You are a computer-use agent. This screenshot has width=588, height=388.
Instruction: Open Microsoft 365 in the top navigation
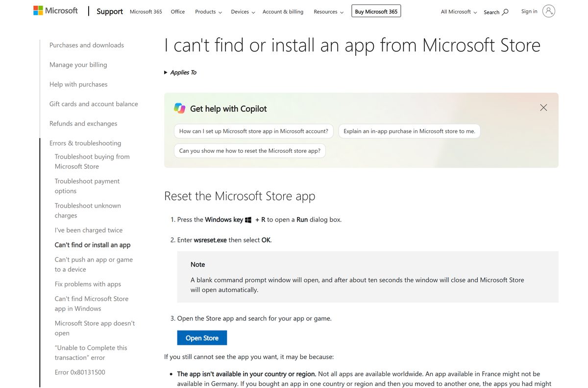click(x=146, y=12)
